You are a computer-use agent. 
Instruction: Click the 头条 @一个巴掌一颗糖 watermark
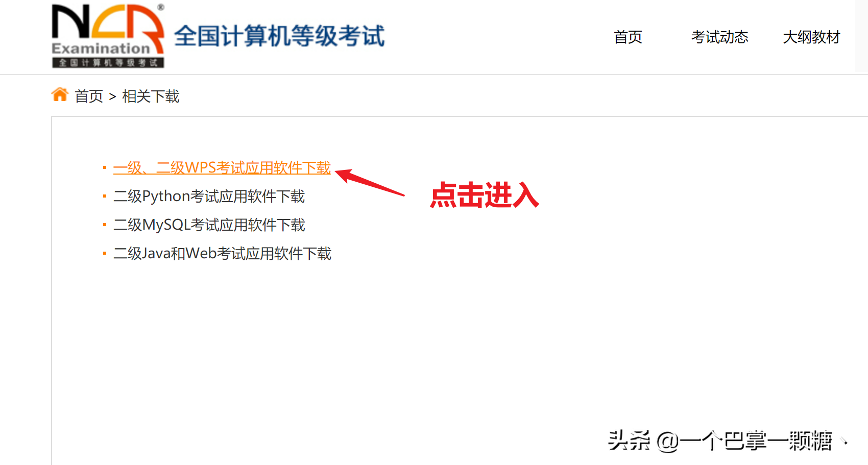click(x=720, y=440)
